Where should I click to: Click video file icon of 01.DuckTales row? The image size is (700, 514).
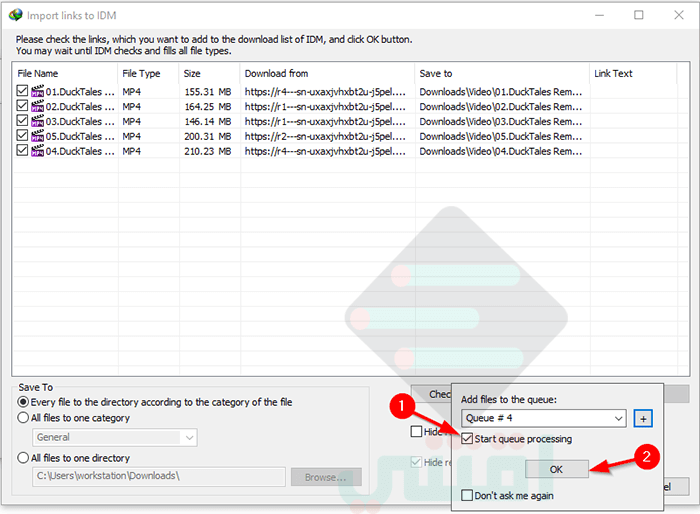[38, 92]
